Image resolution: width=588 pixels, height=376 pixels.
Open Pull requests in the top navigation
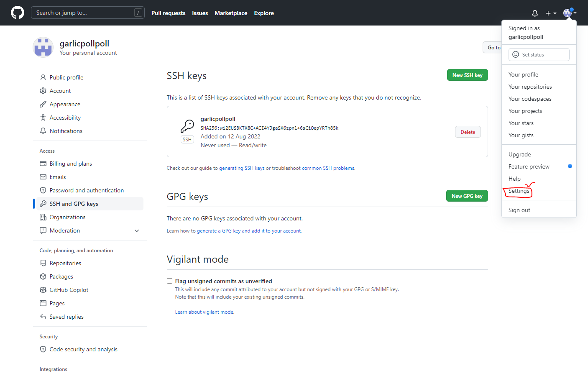(x=168, y=13)
